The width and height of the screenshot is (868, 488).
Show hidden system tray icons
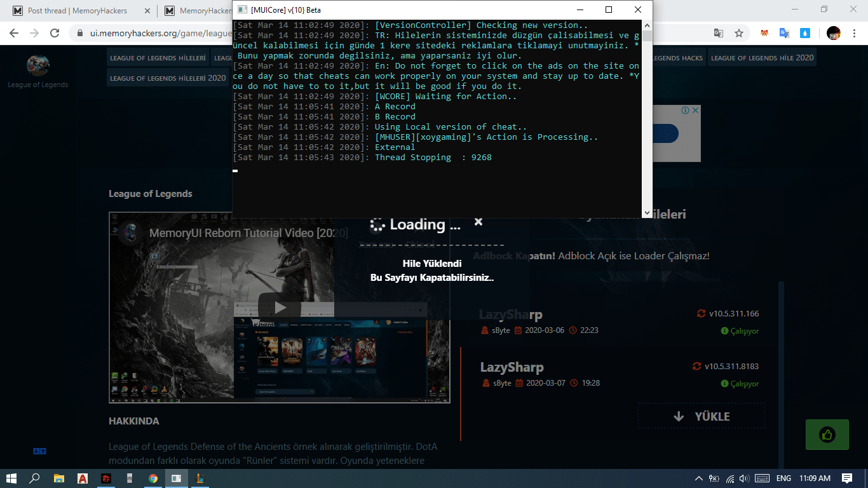tap(699, 478)
